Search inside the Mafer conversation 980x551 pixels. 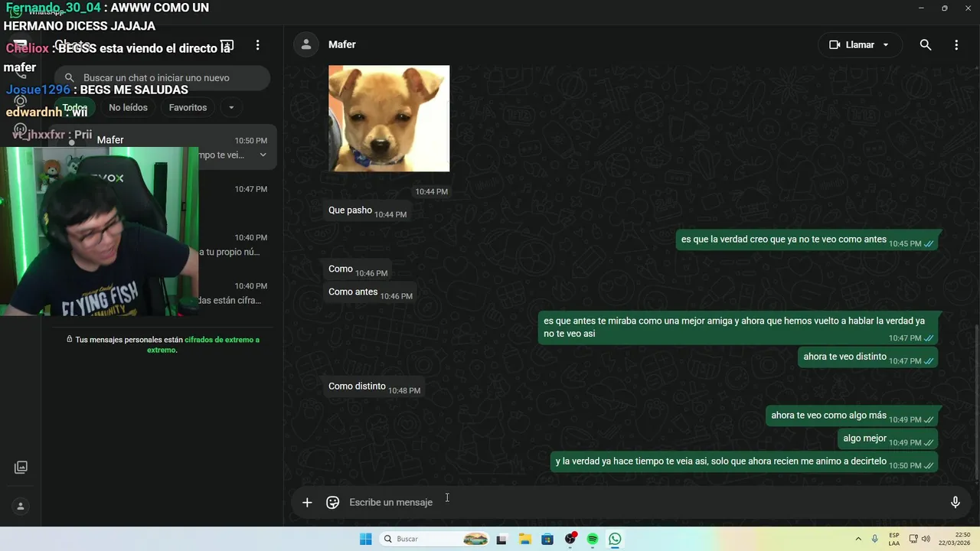point(926,45)
